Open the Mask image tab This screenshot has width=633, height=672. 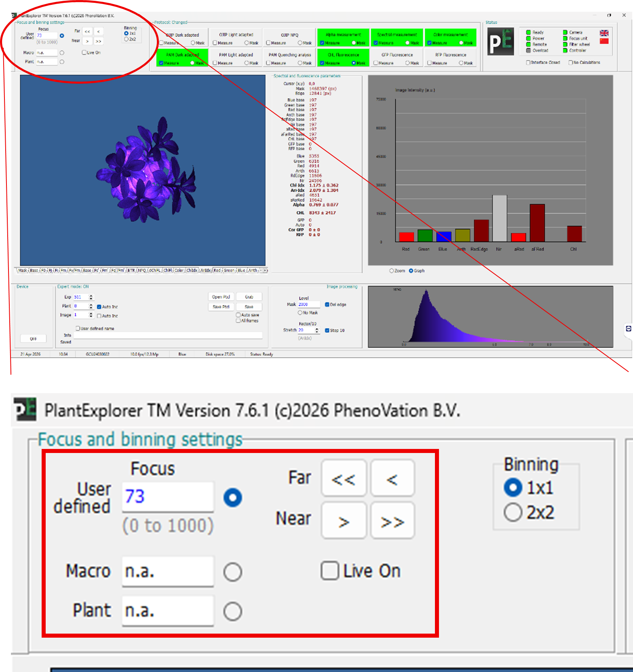[x=22, y=271]
